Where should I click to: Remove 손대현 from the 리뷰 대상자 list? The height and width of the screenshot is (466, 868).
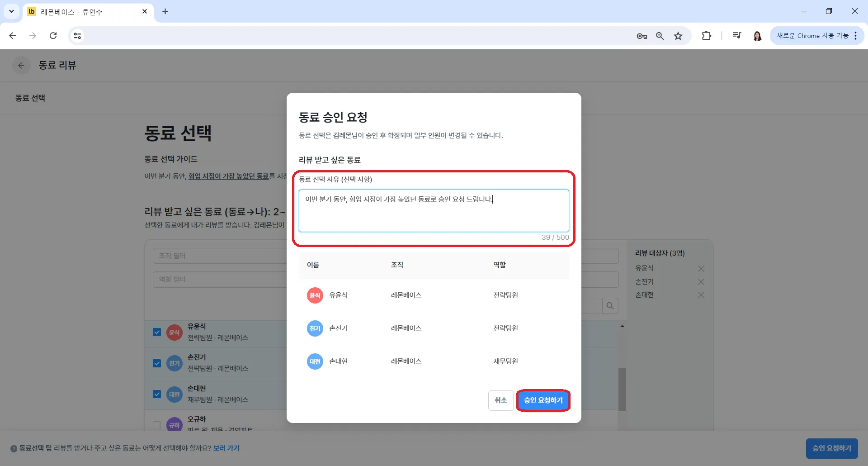[701, 295]
